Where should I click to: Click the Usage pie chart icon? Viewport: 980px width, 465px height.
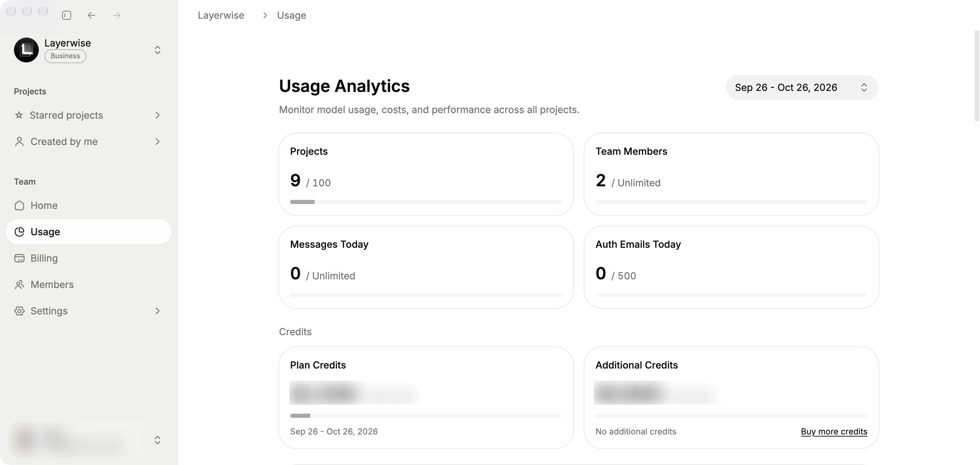tap(19, 232)
